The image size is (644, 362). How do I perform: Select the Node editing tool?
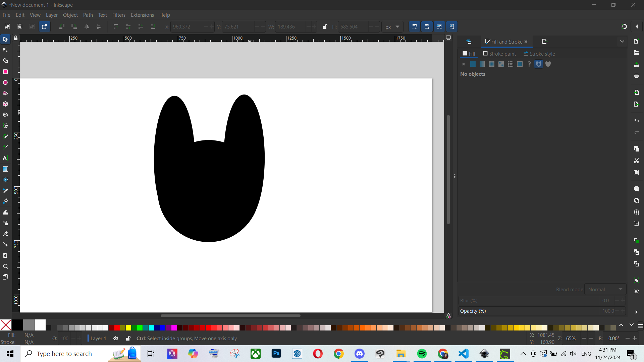(5, 50)
